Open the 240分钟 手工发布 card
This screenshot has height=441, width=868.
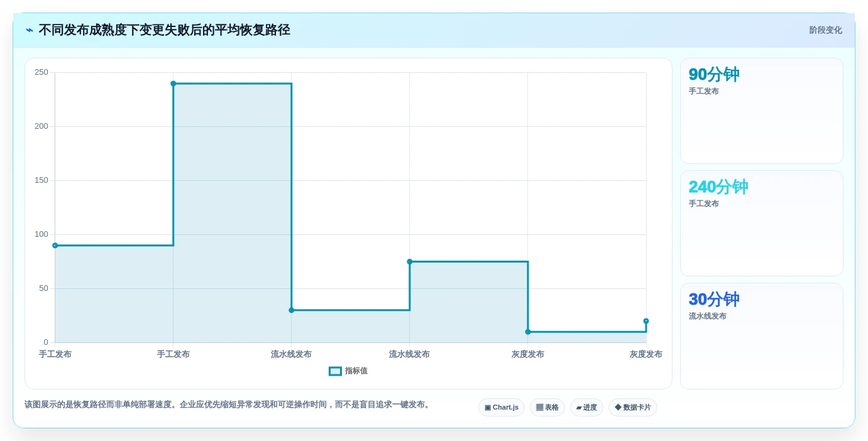[762, 223]
